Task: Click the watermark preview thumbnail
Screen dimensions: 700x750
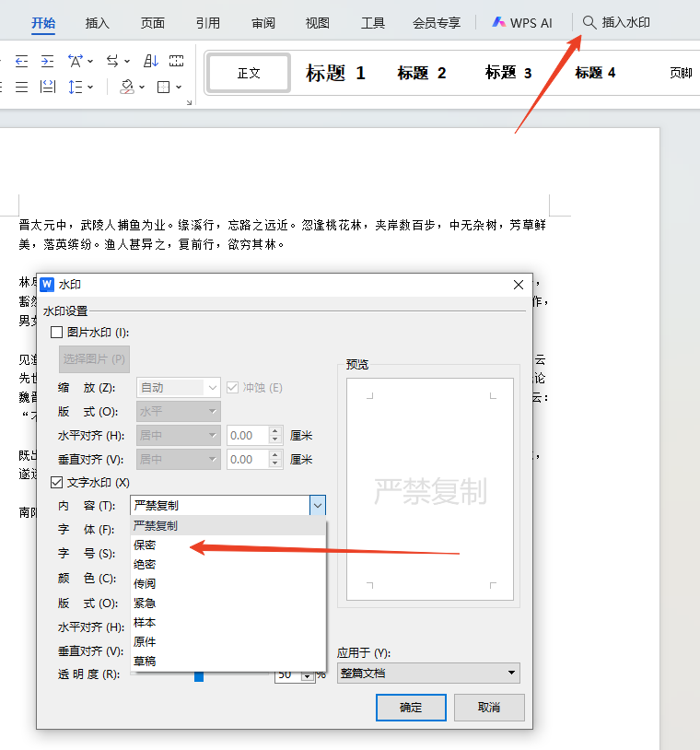Action: coord(430,489)
